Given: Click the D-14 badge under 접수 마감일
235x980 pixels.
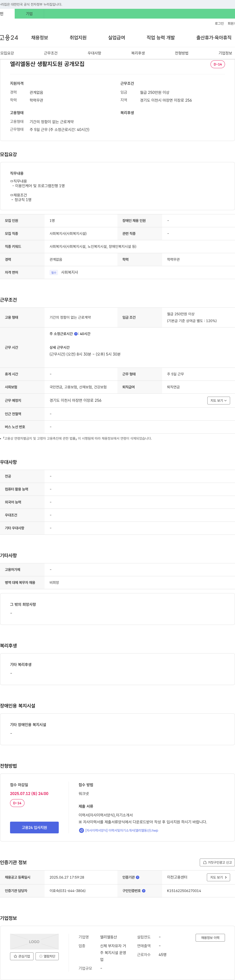Looking at the screenshot, I should pyautogui.click(x=17, y=803).
